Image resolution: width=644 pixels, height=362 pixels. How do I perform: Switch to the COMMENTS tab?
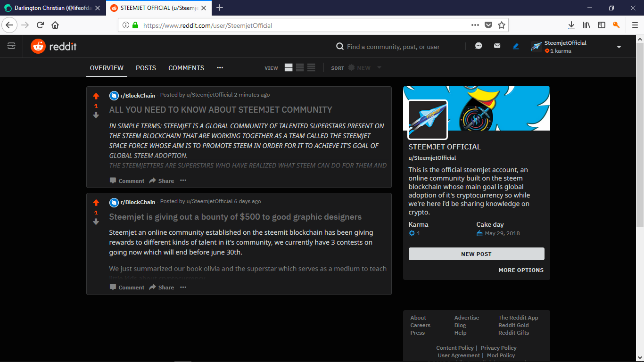(186, 68)
